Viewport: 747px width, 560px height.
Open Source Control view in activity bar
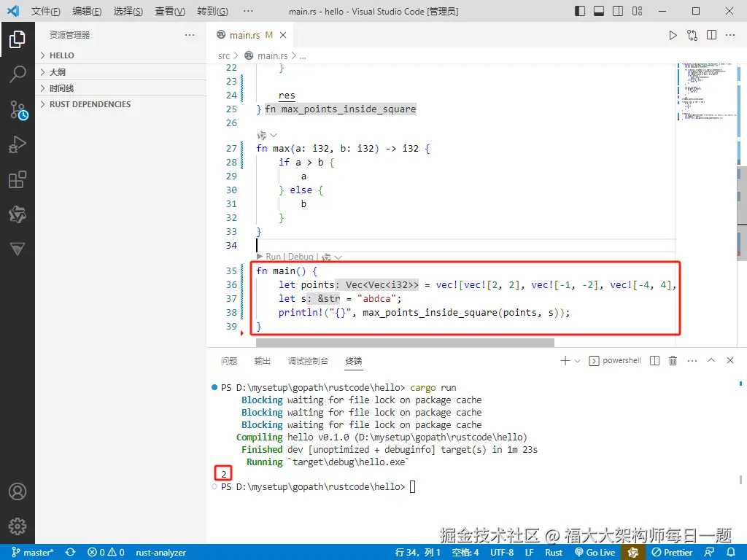(x=18, y=110)
